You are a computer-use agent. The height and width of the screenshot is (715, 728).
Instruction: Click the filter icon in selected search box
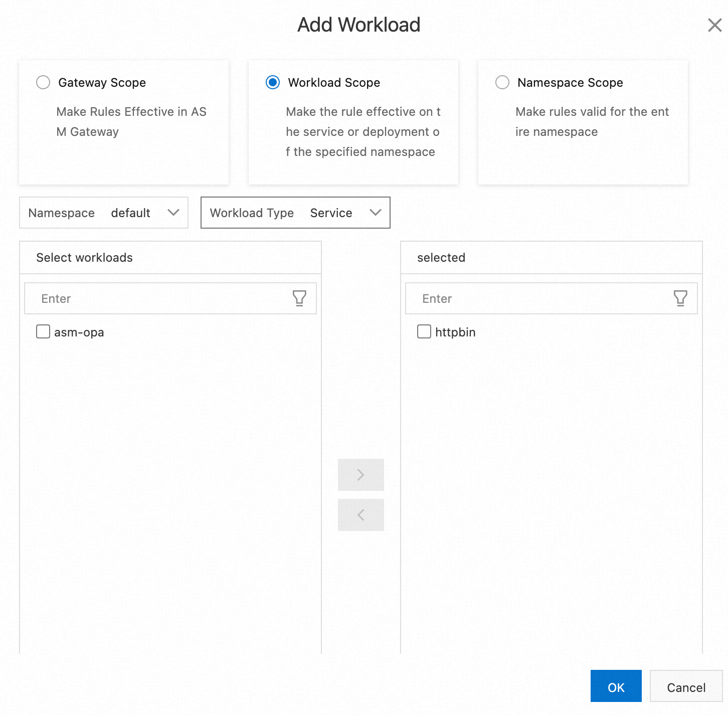pyautogui.click(x=680, y=298)
